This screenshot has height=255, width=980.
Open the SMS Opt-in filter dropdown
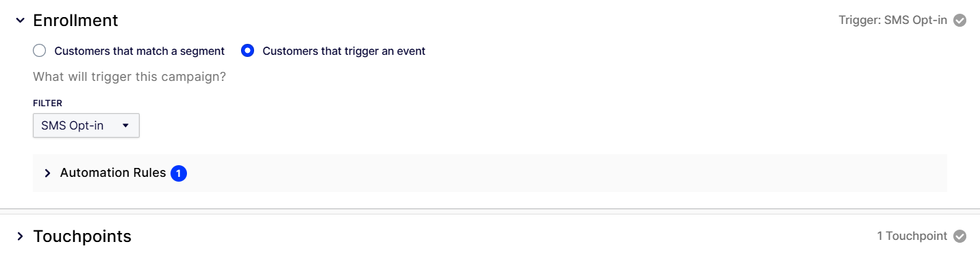(86, 125)
